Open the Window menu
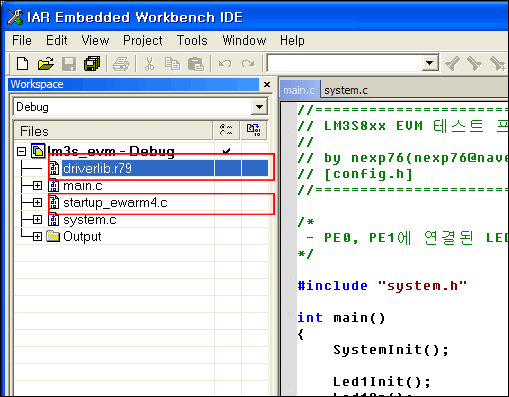This screenshot has height=397, width=509. pos(244,41)
